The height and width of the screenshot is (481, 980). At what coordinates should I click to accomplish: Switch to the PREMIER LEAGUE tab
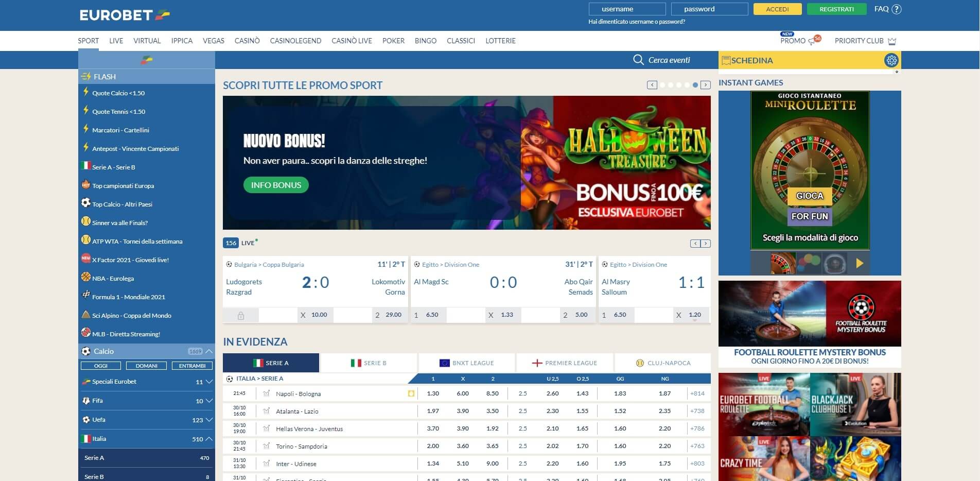[565, 363]
